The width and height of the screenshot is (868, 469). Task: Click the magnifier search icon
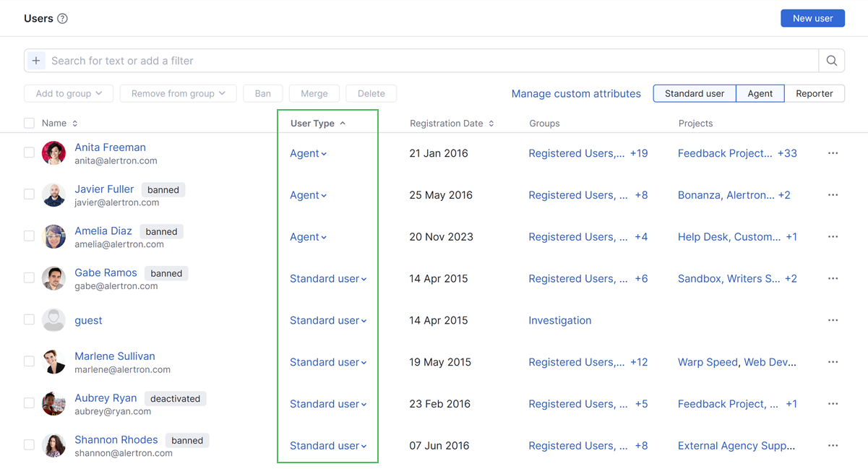831,61
